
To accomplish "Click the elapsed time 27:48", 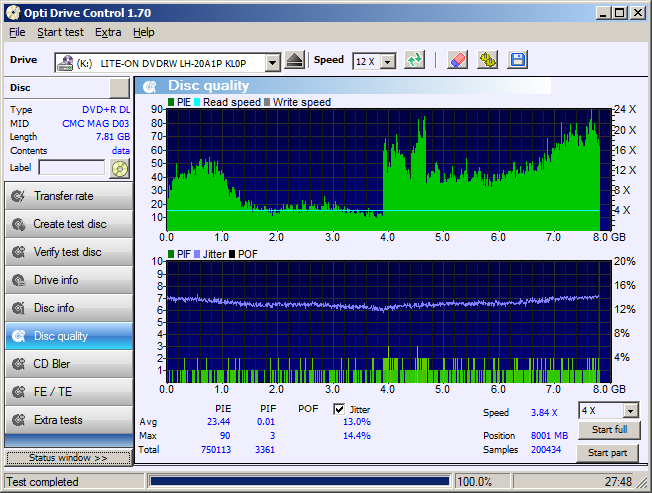I will 618,482.
